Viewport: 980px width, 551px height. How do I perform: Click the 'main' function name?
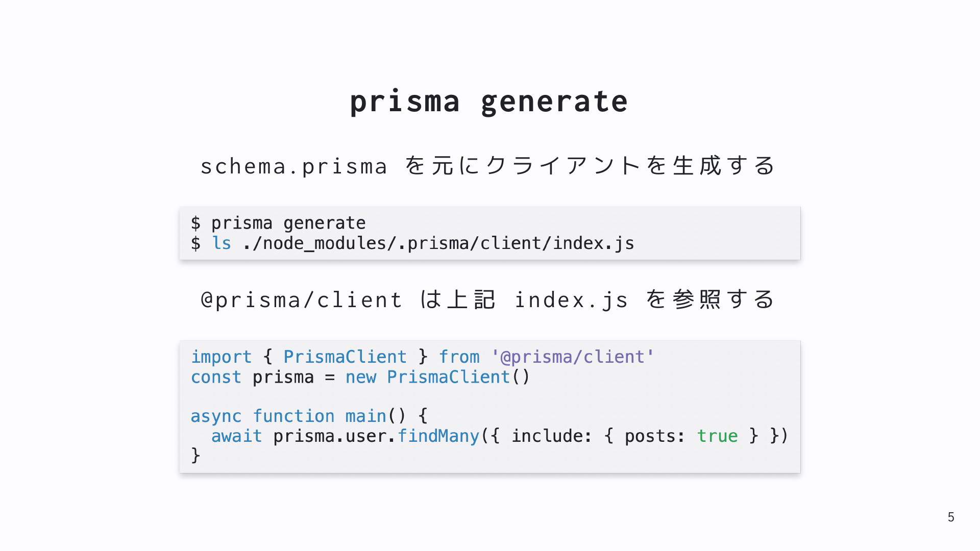pyautogui.click(x=366, y=416)
